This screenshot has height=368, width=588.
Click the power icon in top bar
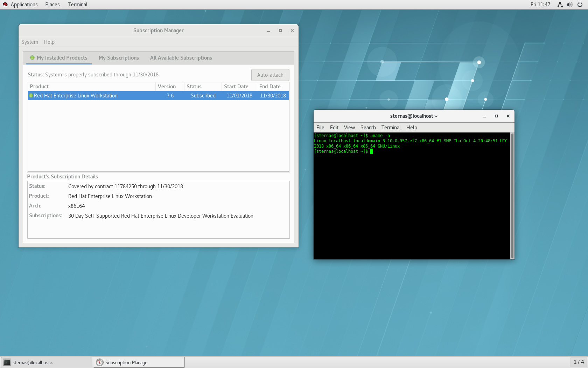(x=580, y=5)
